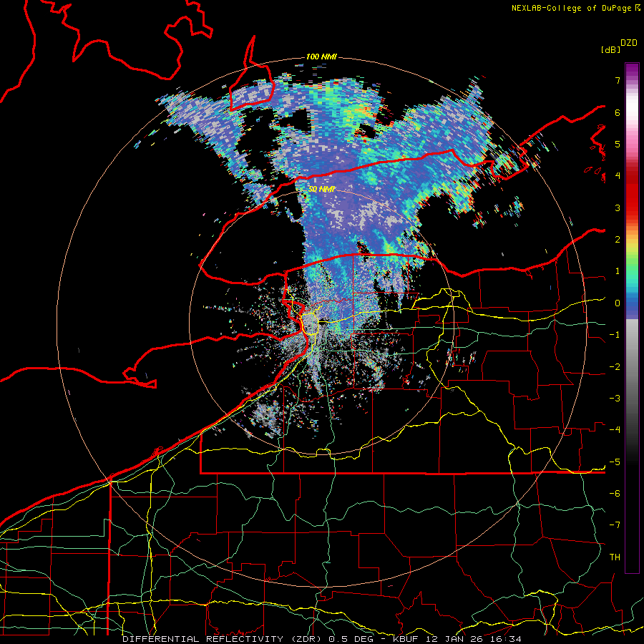The image size is (644, 644).
Task: Click the 7 value on colorbar scale
Action: tap(618, 80)
